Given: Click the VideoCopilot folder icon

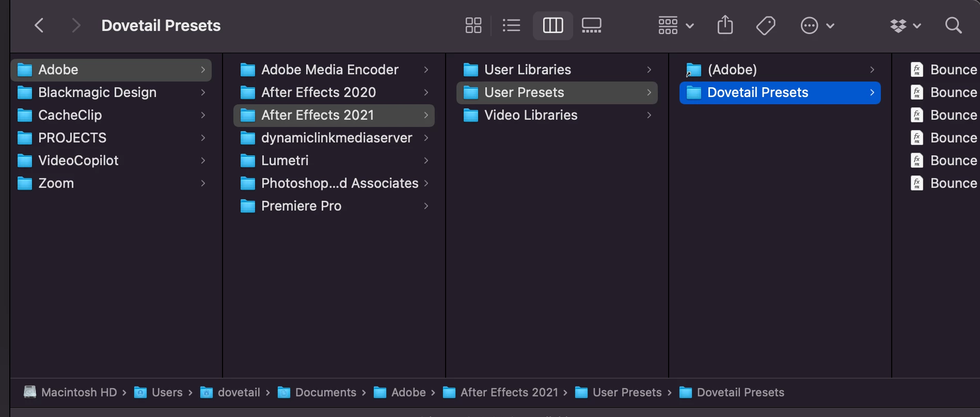Looking at the screenshot, I should click(25, 161).
